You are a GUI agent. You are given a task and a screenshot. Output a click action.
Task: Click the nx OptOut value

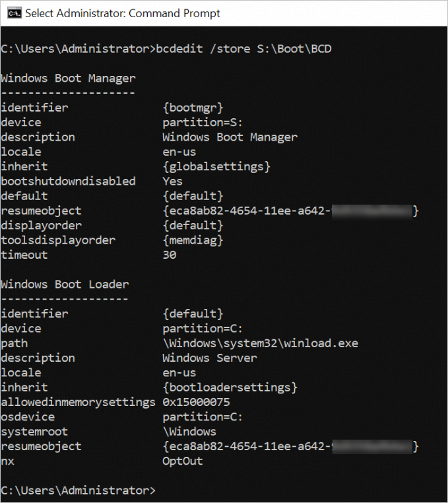pyautogui.click(x=183, y=461)
